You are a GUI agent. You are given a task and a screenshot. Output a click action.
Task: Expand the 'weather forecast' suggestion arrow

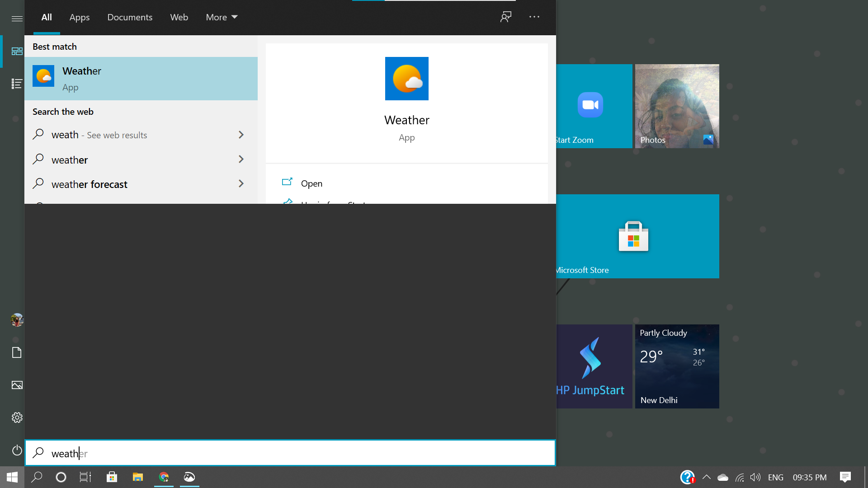(241, 183)
